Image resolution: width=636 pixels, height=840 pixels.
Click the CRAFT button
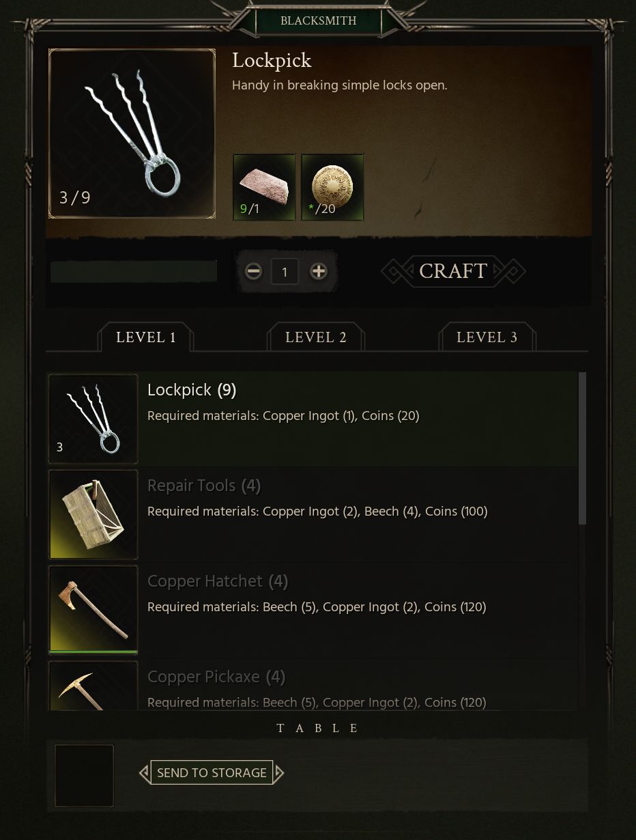453,271
